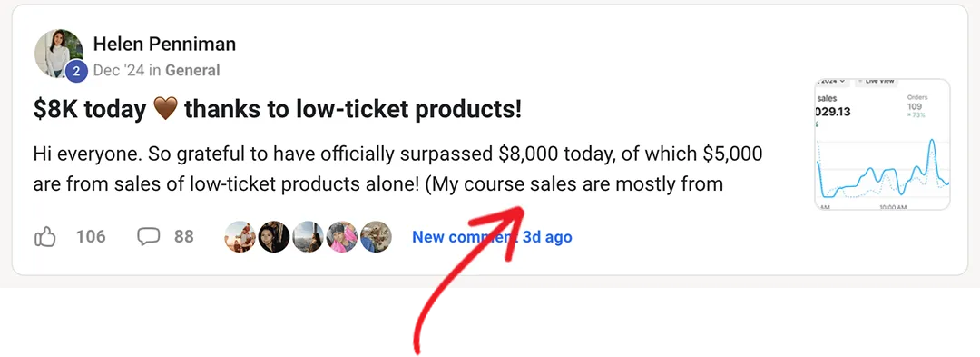Open the post body preview text
The width and height of the screenshot is (980, 357).
click(x=397, y=169)
